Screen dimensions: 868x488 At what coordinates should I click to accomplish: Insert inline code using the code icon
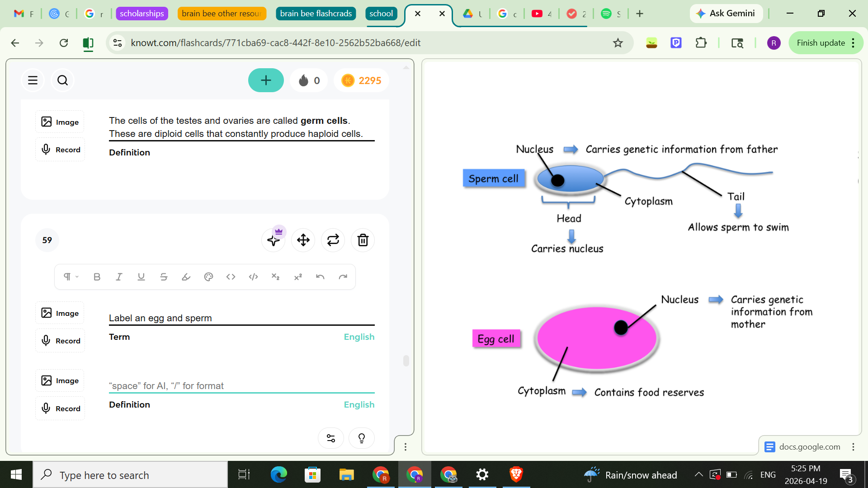(x=231, y=277)
